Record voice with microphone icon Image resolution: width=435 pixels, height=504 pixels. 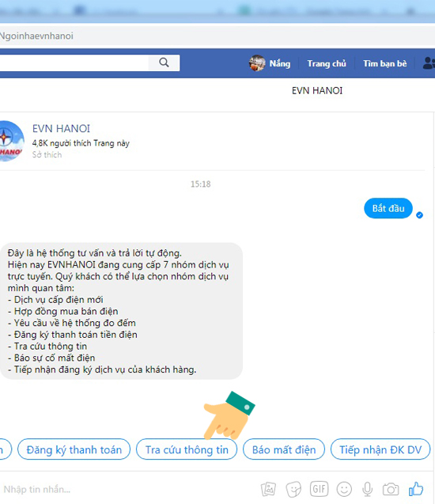368,489
